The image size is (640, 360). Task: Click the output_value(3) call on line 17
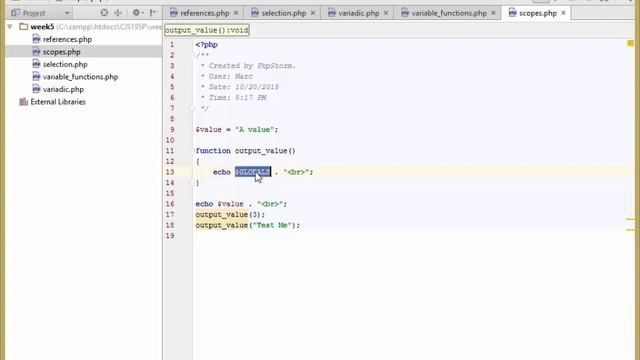(x=229, y=214)
